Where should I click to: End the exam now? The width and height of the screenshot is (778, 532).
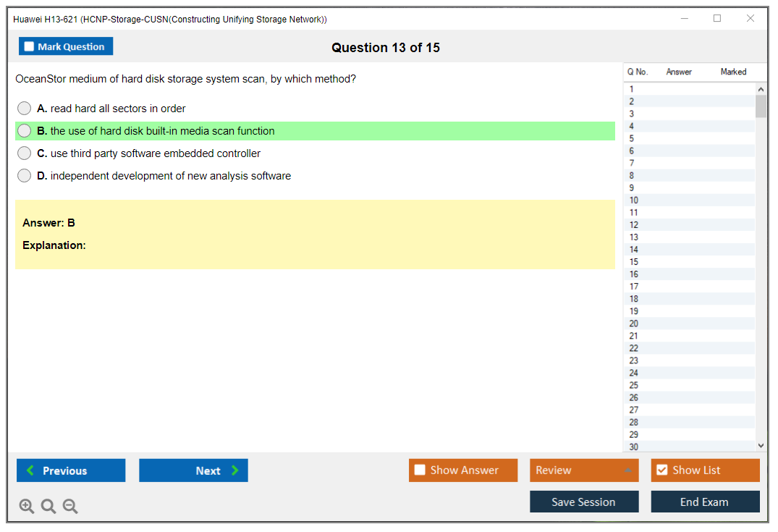pos(705,502)
